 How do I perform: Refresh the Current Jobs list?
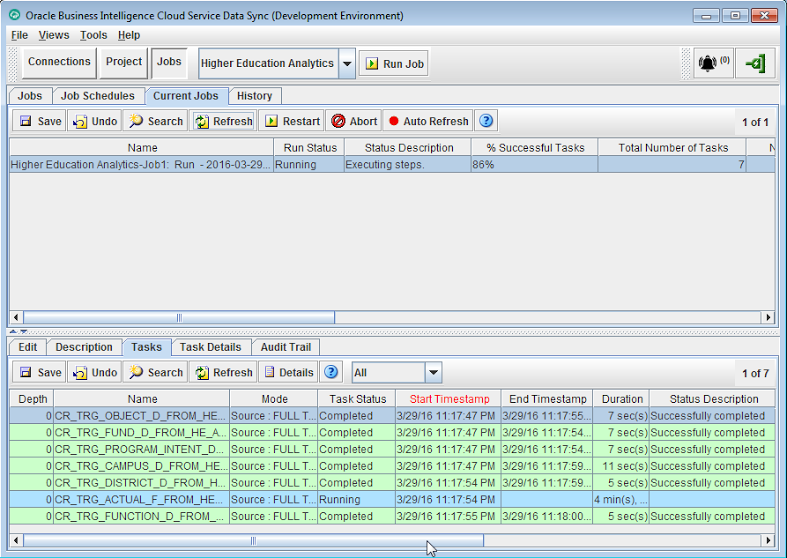[223, 121]
